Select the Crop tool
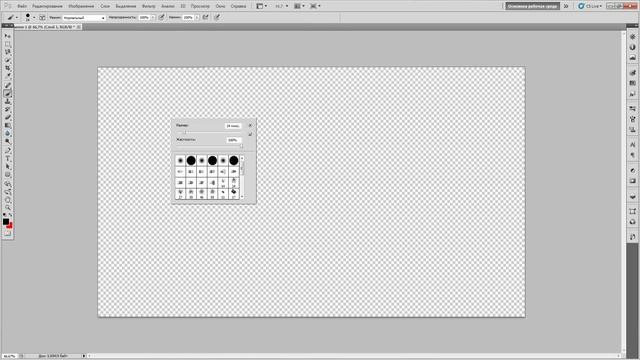The height and width of the screenshot is (360, 640). 7,68
